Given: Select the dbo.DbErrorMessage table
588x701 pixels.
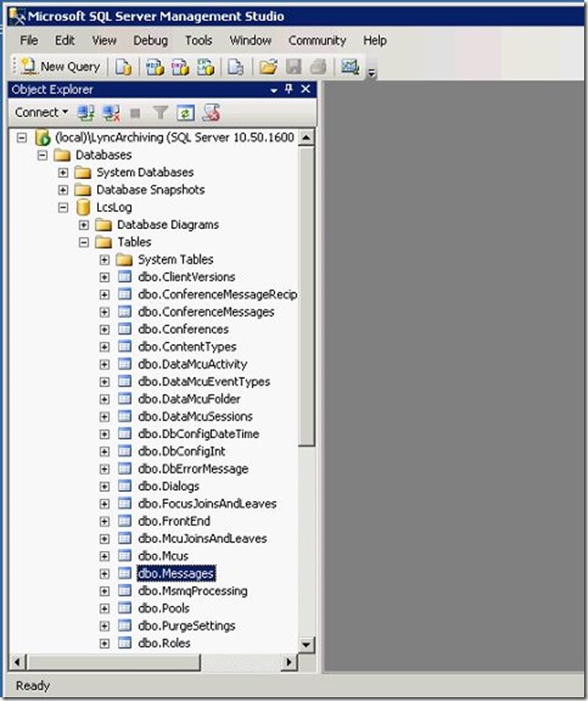Looking at the screenshot, I should (x=193, y=469).
